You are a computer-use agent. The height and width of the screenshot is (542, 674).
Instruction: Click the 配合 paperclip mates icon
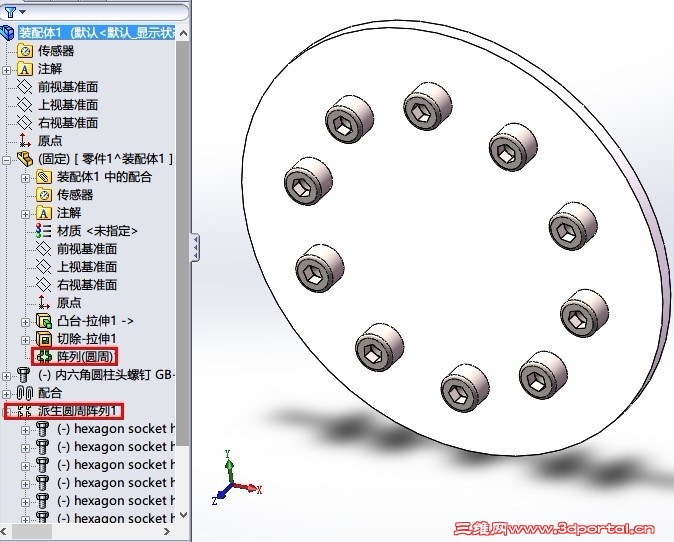click(25, 393)
